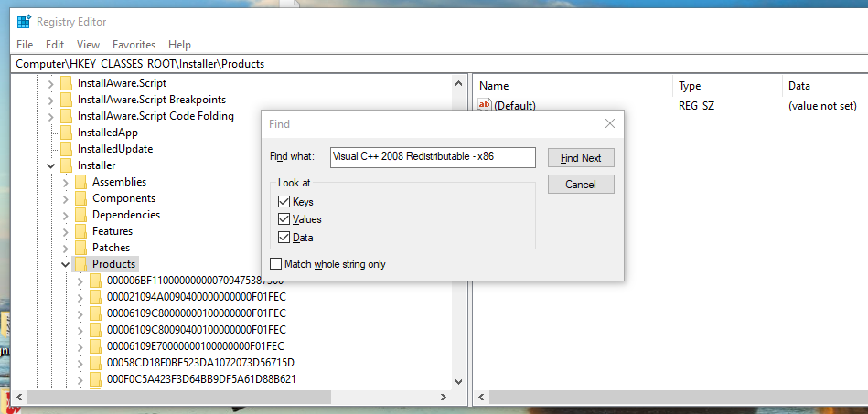Click the folder icon beside Components
This screenshot has width=868, height=414.
(x=80, y=198)
